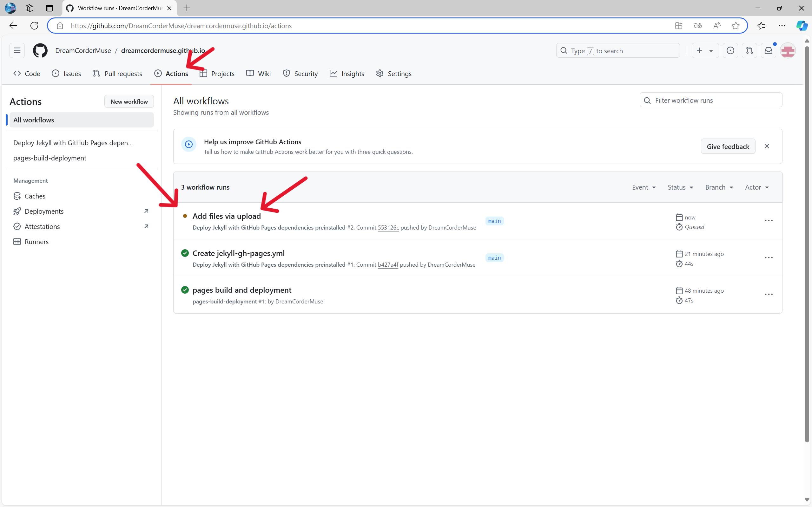Click the main branch label on the queued run
Viewport: 812px width, 507px height.
pos(494,221)
